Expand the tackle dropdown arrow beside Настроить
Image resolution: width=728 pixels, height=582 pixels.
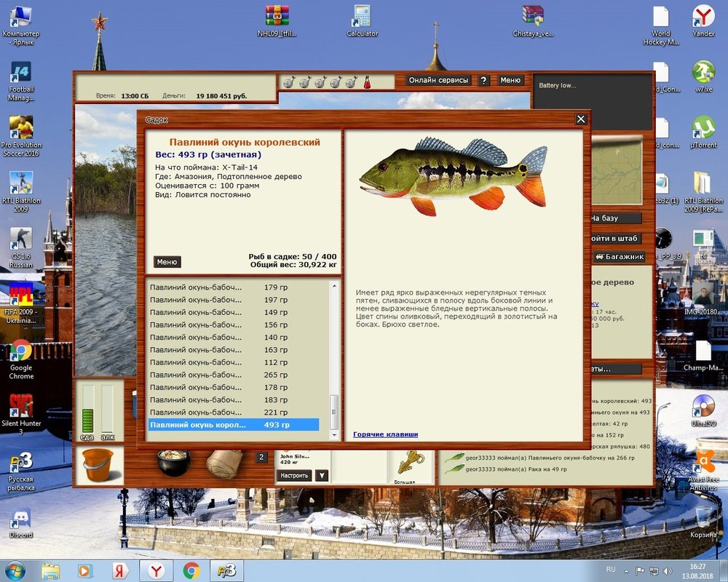pyautogui.click(x=322, y=475)
